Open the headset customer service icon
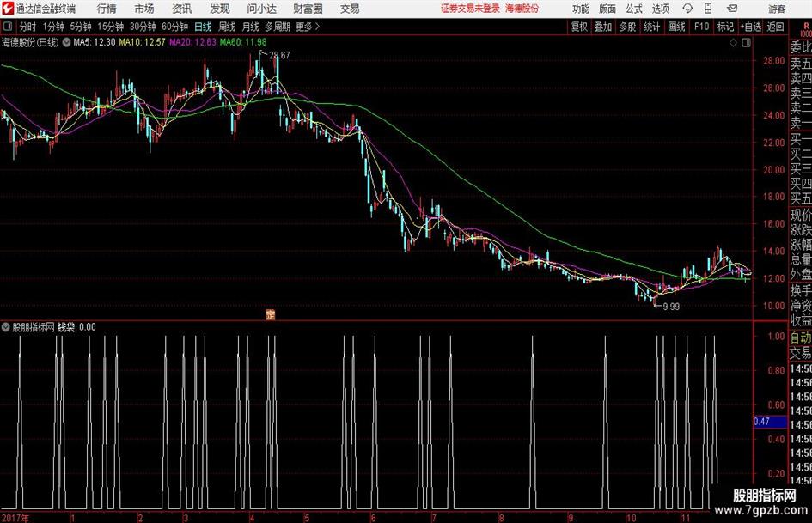The image size is (812, 523). (x=687, y=9)
